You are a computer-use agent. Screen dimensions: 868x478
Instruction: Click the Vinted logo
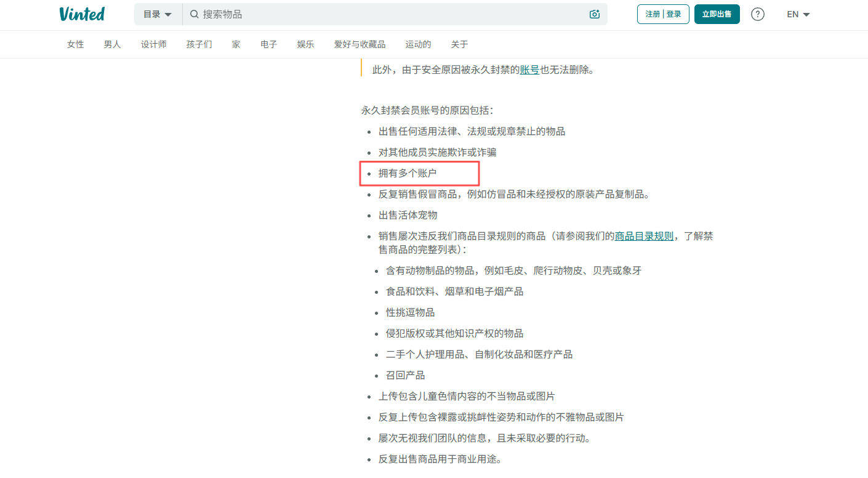(82, 14)
